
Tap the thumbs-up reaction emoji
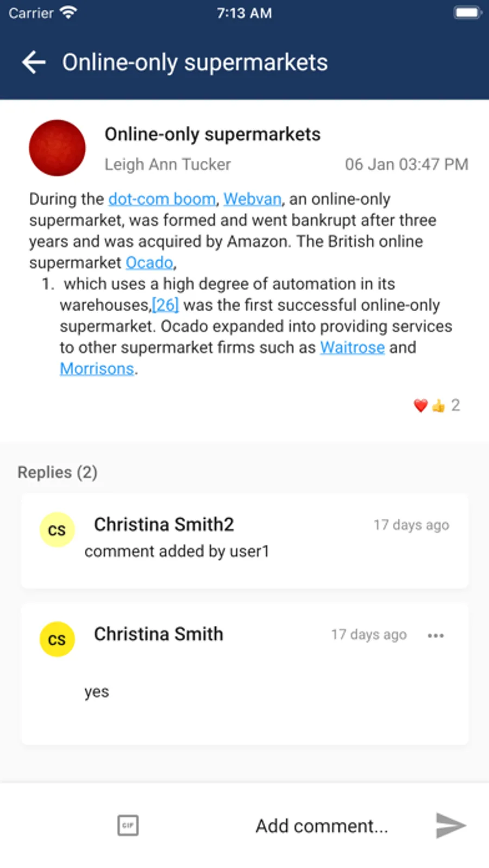pyautogui.click(x=438, y=405)
